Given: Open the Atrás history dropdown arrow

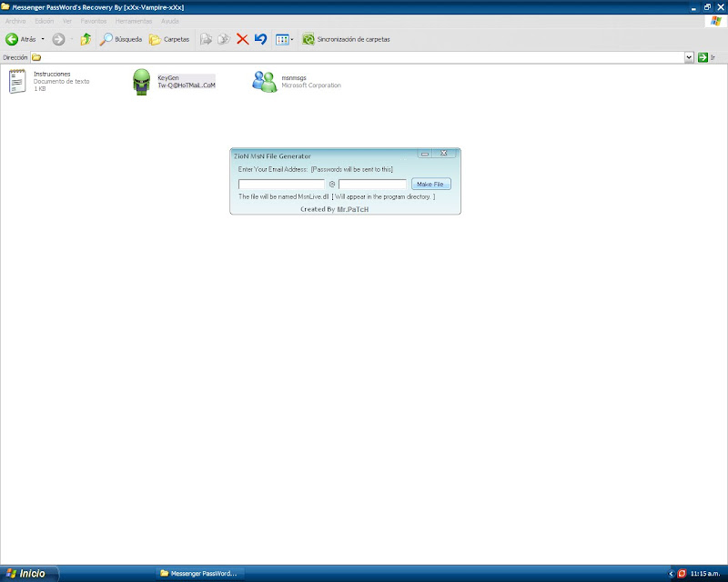Looking at the screenshot, I should coord(43,39).
